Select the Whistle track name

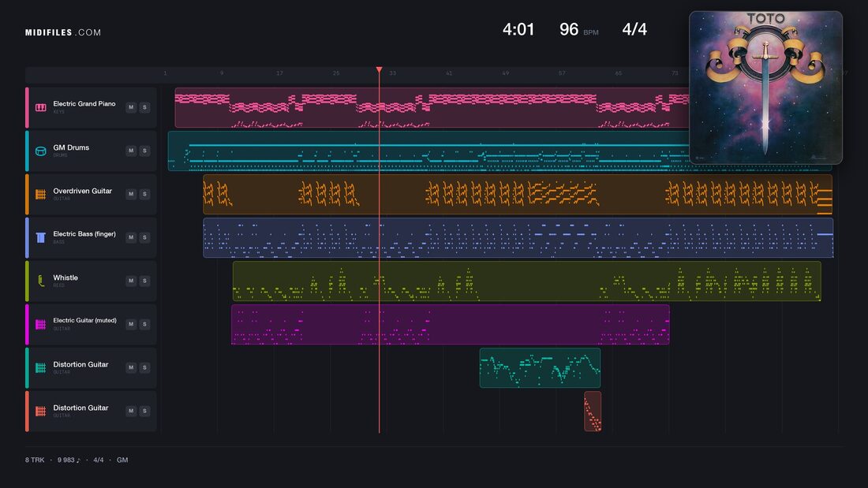click(65, 278)
